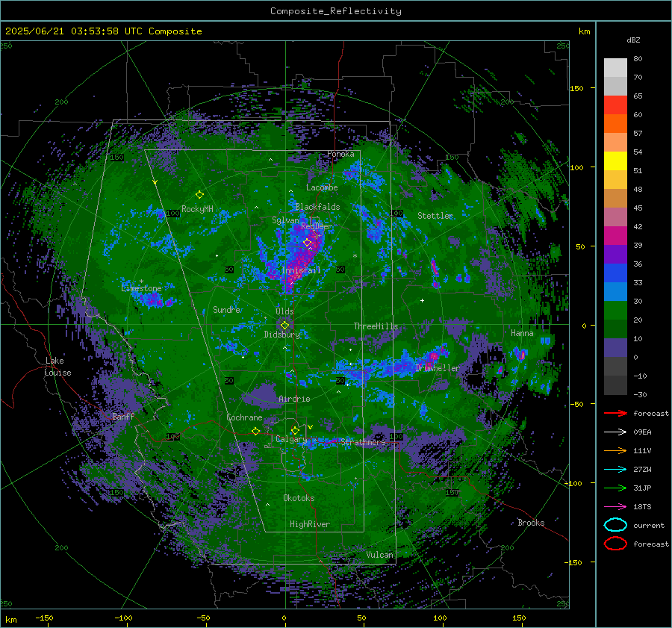The image size is (672, 628).
Task: Select the Sundre map label
Action: pyautogui.click(x=227, y=309)
